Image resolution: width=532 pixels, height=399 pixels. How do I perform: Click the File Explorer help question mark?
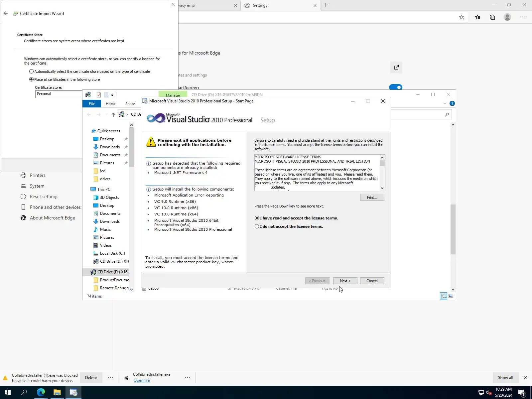[452, 103]
